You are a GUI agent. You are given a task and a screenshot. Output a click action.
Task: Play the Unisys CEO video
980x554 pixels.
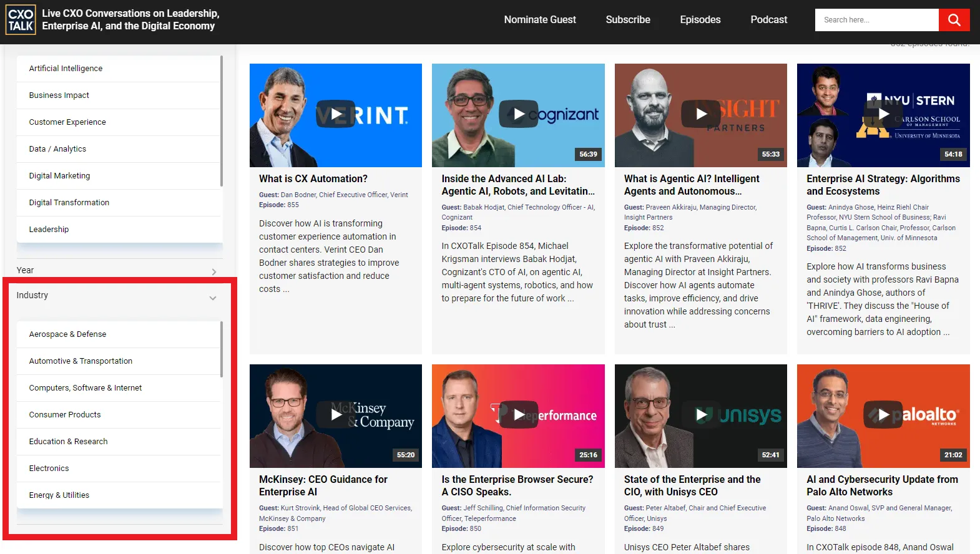click(701, 414)
